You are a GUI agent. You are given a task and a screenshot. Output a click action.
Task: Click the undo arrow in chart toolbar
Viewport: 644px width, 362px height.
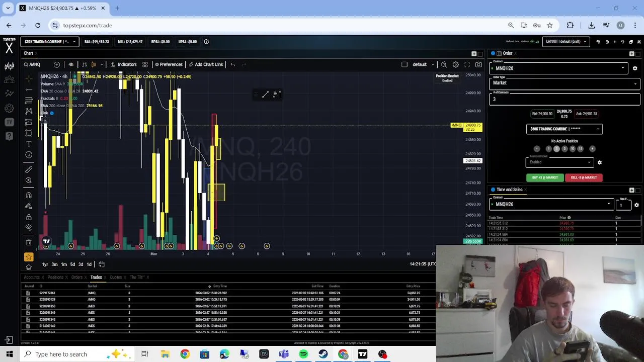click(x=232, y=64)
